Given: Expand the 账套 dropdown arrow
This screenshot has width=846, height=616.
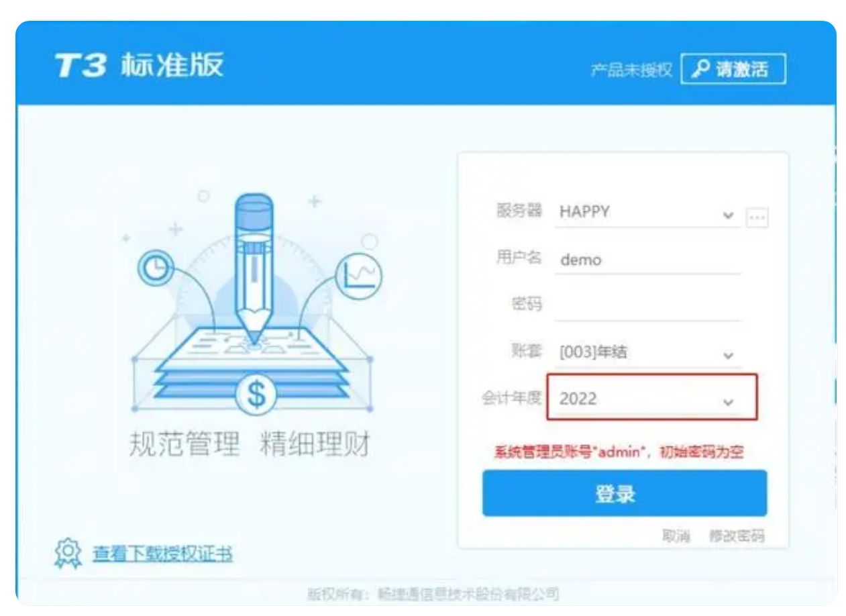Looking at the screenshot, I should [728, 355].
